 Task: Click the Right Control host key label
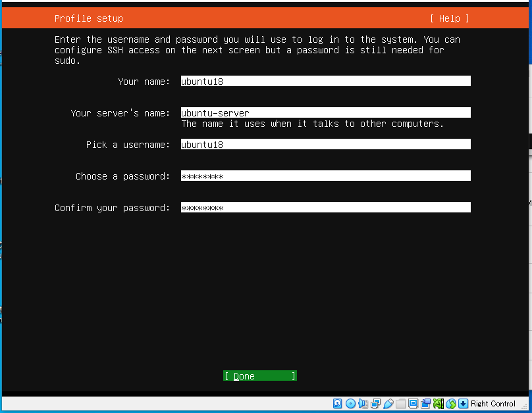[493, 404]
